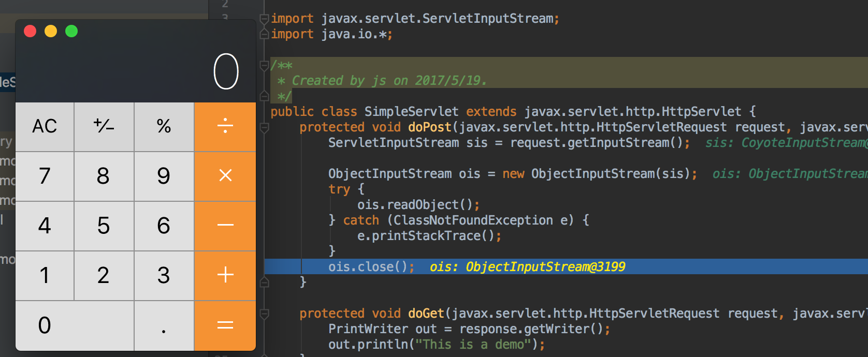Click 'new ObjectInputStream(sis)' expression

(597, 174)
